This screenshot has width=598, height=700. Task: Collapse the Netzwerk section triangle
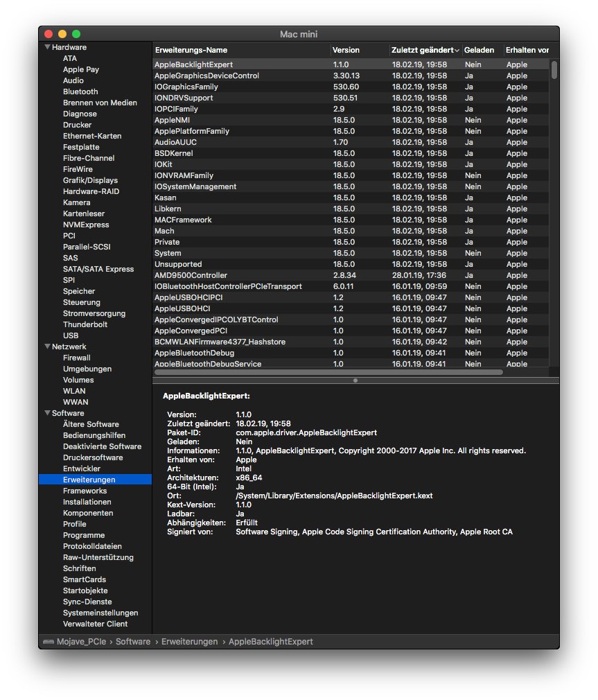47,347
